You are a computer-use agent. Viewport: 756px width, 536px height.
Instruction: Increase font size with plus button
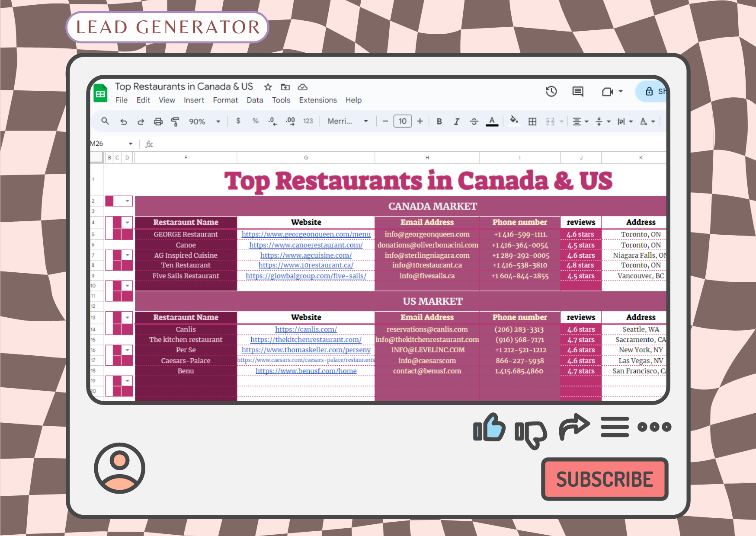coord(420,121)
